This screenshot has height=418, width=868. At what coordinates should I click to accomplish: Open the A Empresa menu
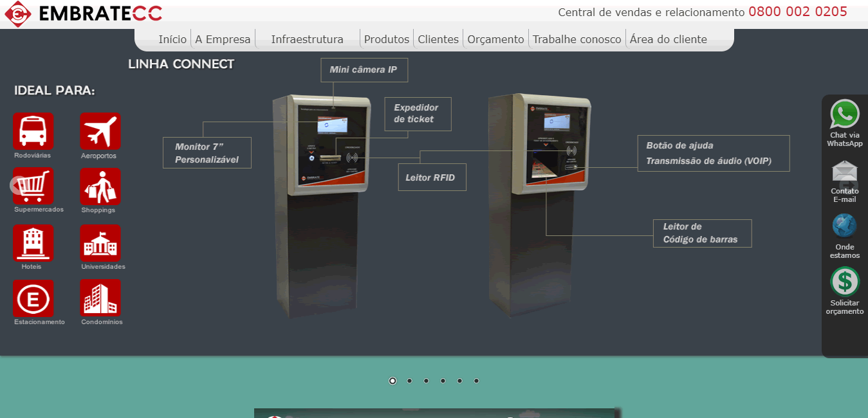(223, 39)
